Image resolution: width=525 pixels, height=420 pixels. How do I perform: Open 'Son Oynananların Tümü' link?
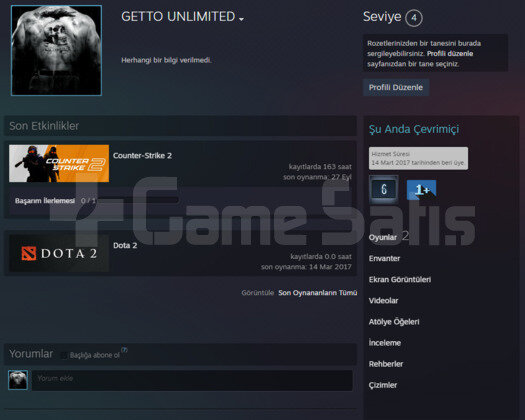click(x=318, y=293)
